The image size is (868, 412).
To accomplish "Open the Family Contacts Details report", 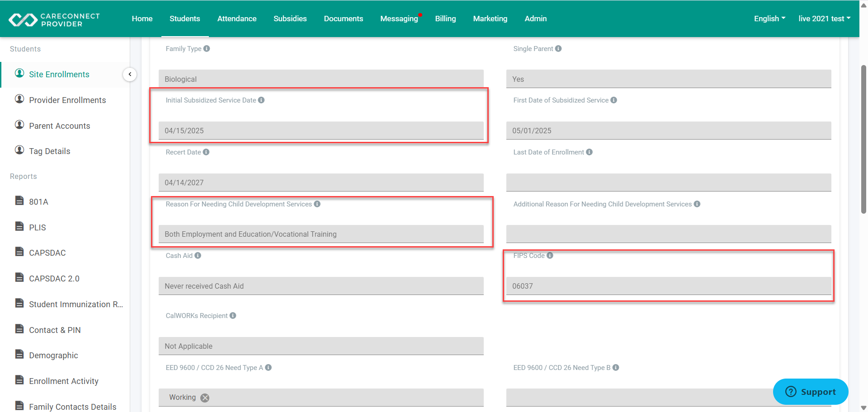I will (x=73, y=407).
